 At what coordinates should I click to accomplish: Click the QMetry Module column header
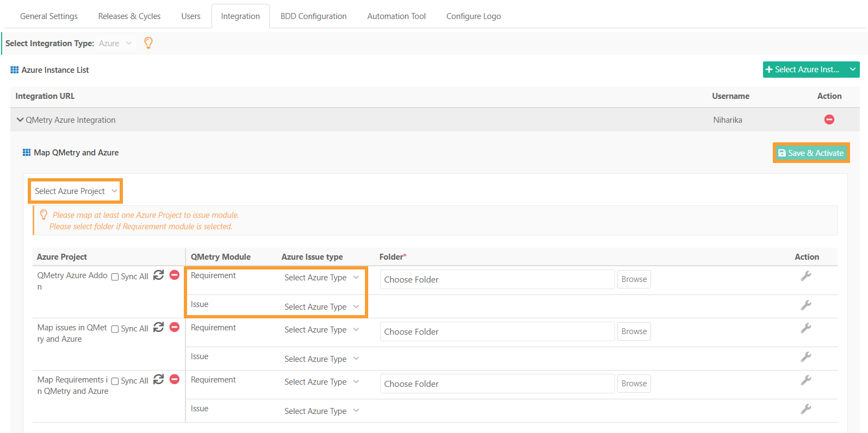(221, 257)
